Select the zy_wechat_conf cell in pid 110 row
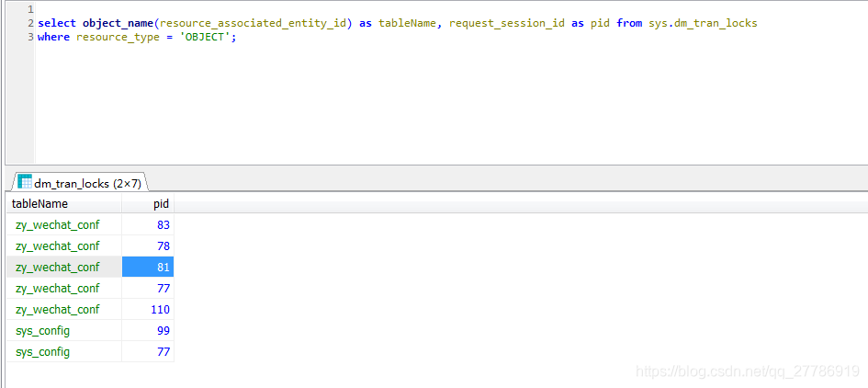This screenshot has width=868, height=388. pos(64,309)
